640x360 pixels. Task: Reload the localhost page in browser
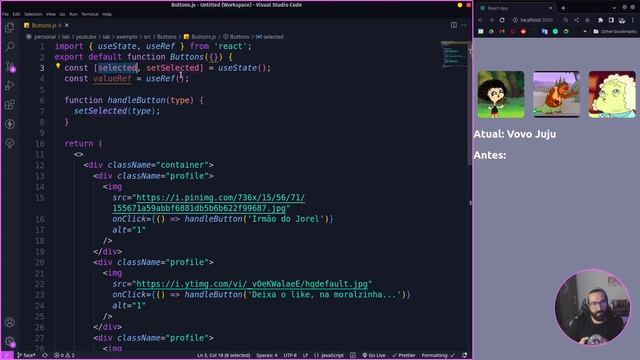(x=502, y=20)
